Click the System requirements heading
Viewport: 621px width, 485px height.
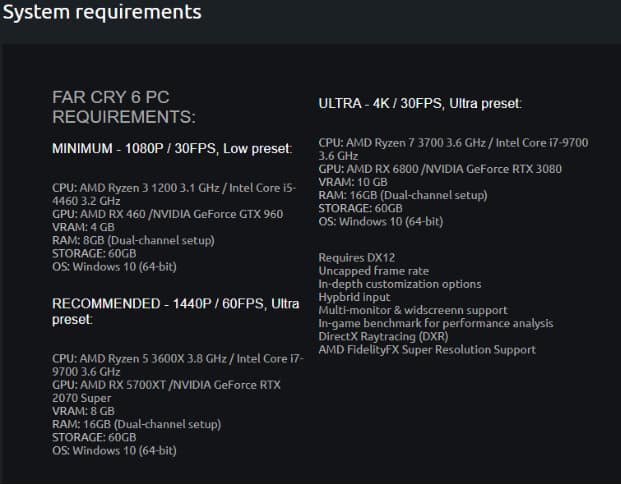pyautogui.click(x=101, y=13)
